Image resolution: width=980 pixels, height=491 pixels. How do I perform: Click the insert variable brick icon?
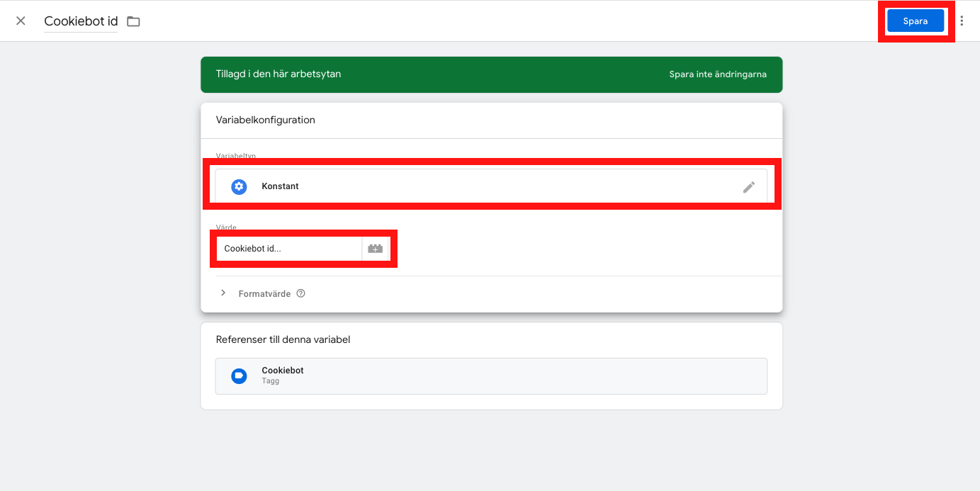coord(376,249)
